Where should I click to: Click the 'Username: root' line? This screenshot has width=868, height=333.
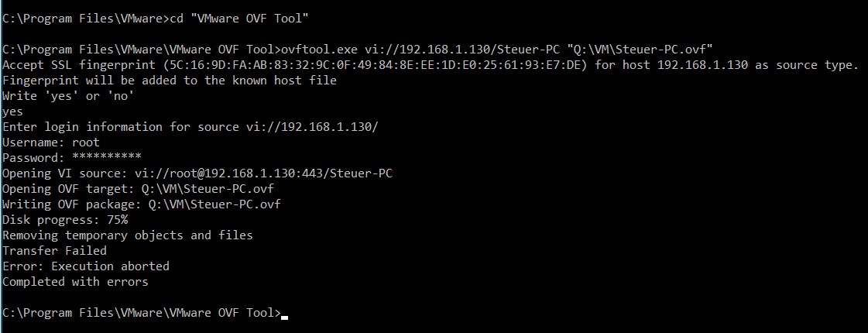51,142
